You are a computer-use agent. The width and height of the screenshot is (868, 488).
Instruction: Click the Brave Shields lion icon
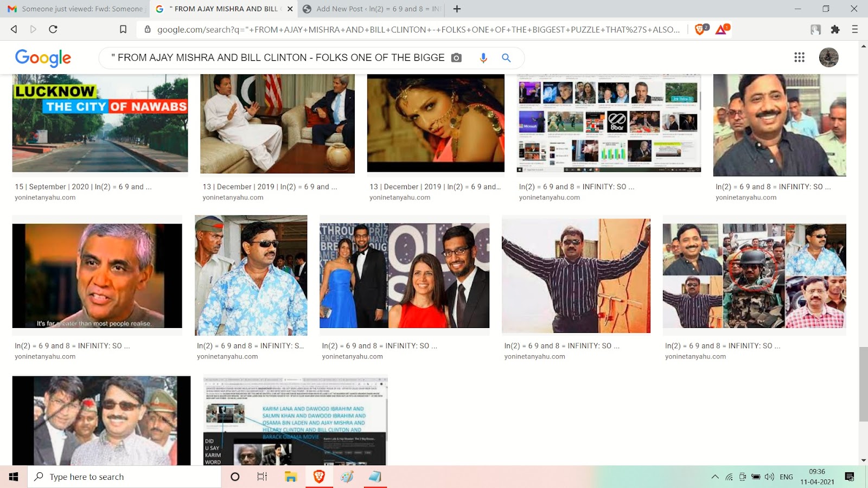[x=700, y=29]
